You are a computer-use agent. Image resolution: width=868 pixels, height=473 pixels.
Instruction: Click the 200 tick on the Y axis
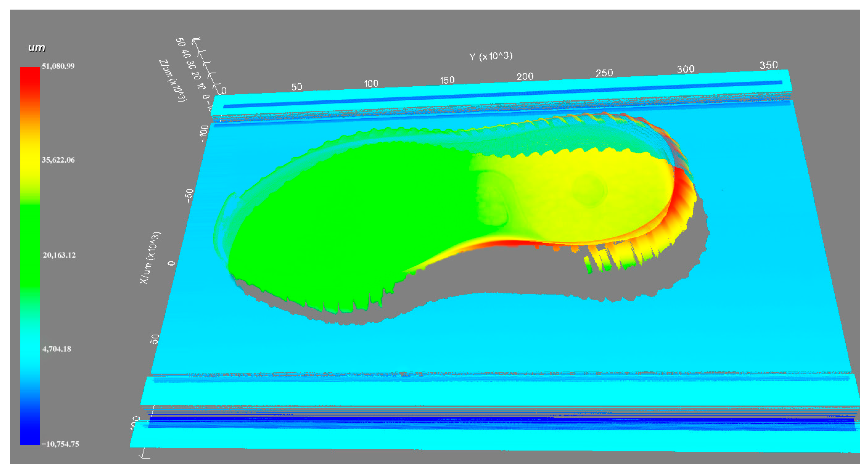tap(525, 77)
